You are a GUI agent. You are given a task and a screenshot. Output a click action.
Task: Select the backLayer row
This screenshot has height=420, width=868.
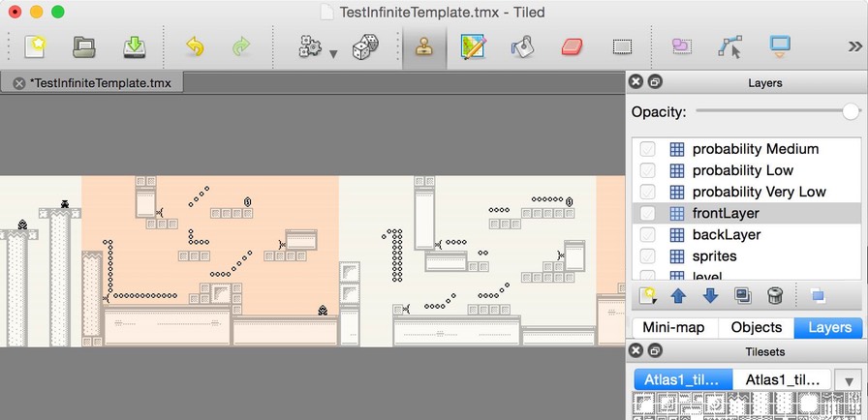click(747, 235)
